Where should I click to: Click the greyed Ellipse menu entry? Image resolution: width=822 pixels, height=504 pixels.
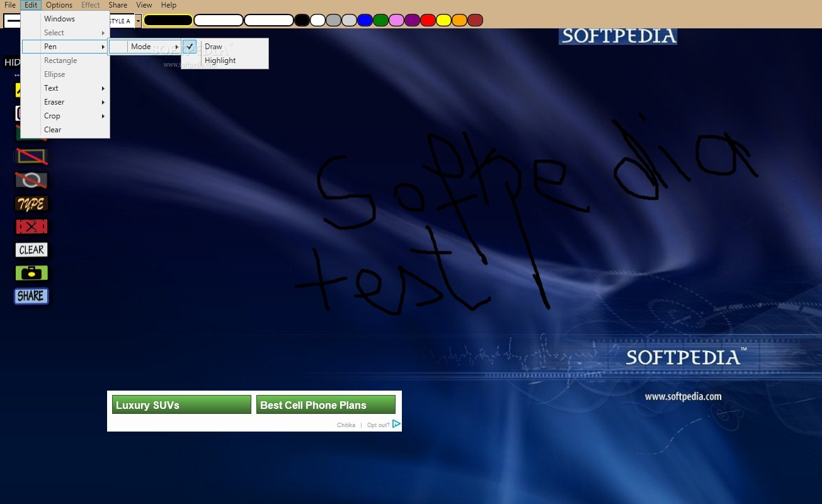(66, 74)
